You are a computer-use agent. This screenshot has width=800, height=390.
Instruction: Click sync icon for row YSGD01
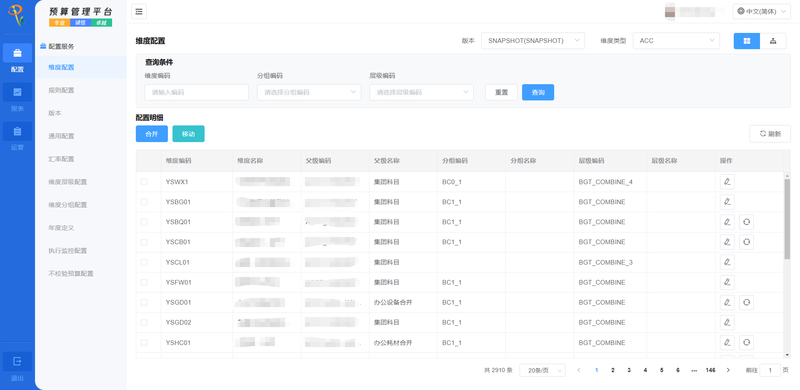[746, 302]
